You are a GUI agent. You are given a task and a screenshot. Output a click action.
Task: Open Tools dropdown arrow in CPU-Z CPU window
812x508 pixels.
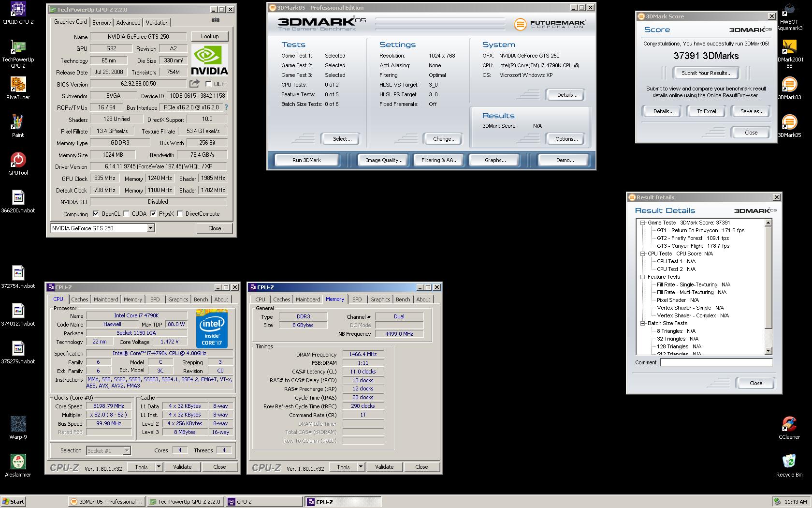coord(159,467)
